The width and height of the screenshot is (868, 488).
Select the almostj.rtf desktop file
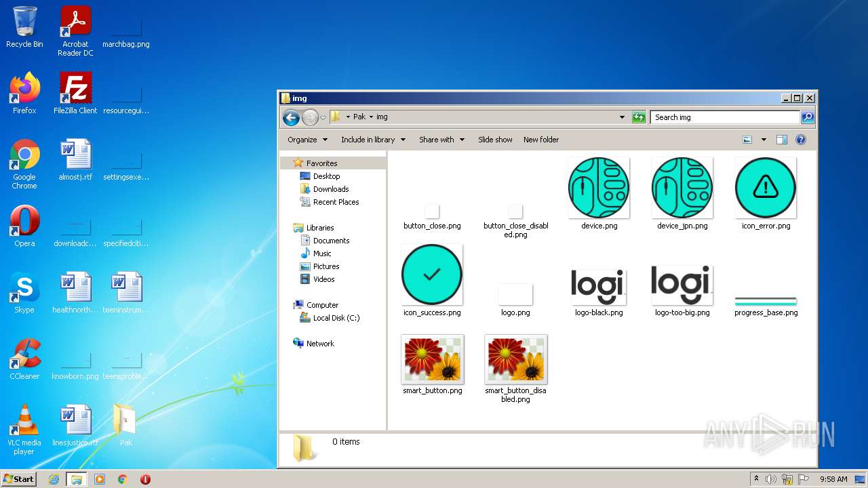click(75, 160)
